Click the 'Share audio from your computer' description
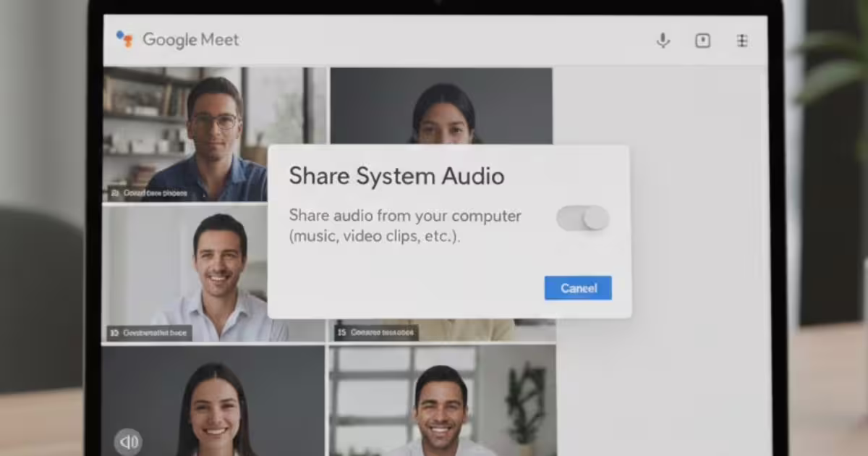This screenshot has height=456, width=868. coord(405,226)
